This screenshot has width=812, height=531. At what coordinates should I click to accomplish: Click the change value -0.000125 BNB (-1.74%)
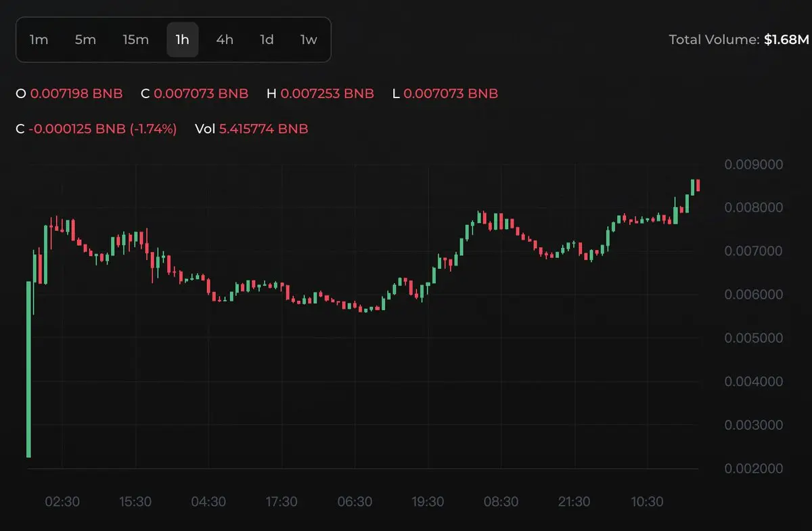click(x=103, y=129)
